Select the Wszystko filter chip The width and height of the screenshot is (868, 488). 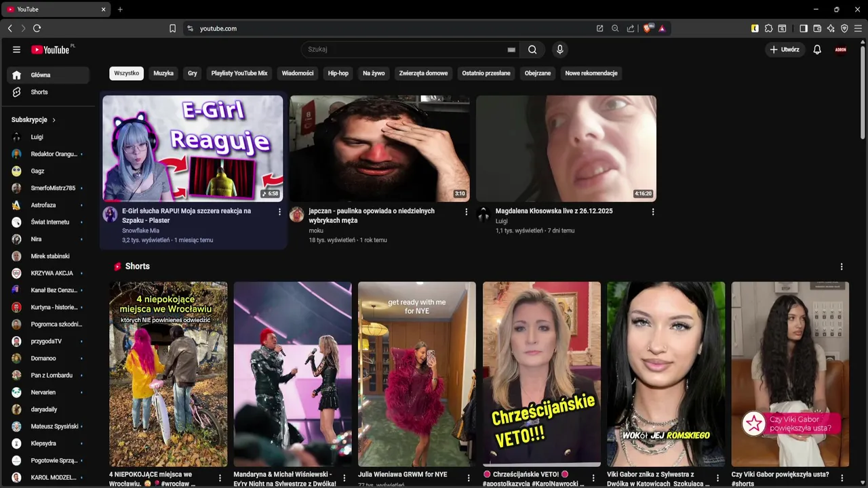click(x=126, y=73)
